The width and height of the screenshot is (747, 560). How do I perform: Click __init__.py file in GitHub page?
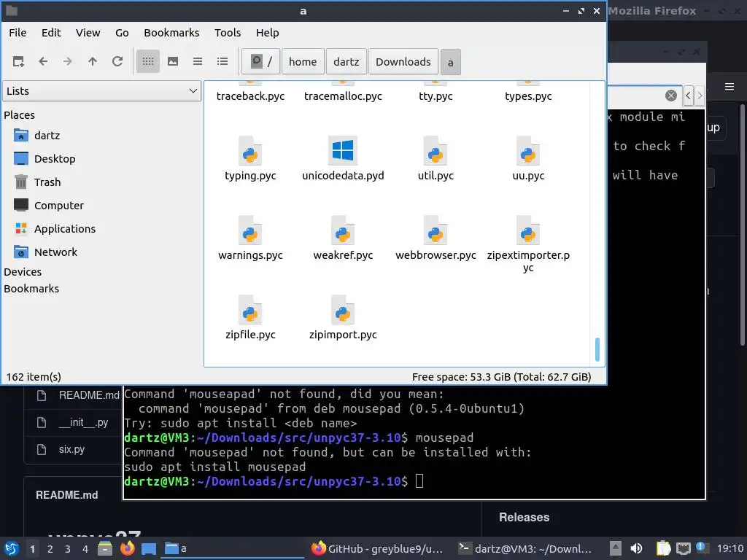pyautogui.click(x=83, y=422)
